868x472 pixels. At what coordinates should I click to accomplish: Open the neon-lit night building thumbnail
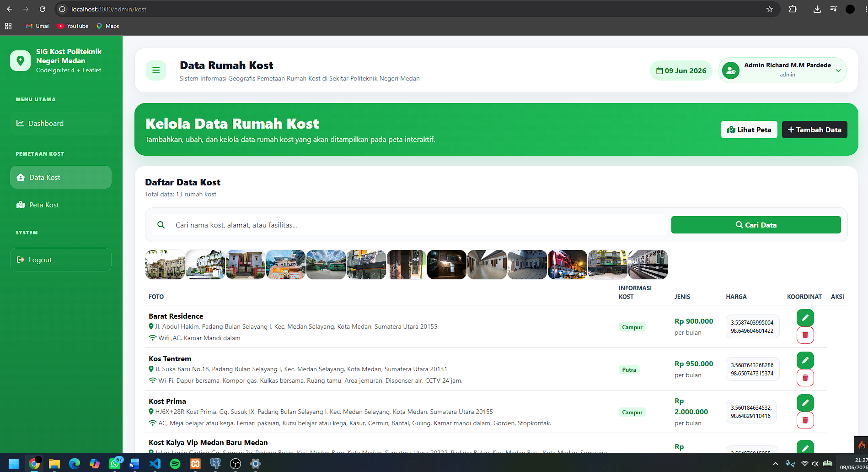[x=568, y=265]
